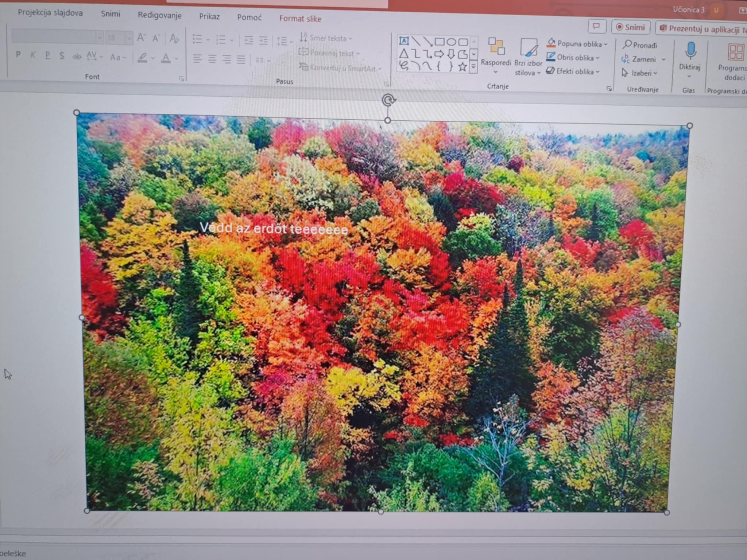Click the Pronađi search icon

[x=627, y=44]
